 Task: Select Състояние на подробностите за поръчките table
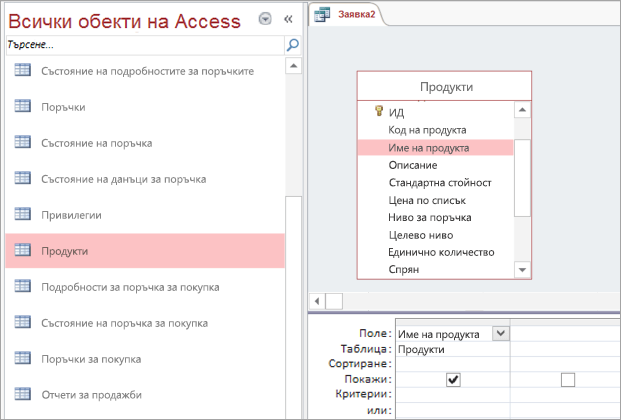coord(147,71)
